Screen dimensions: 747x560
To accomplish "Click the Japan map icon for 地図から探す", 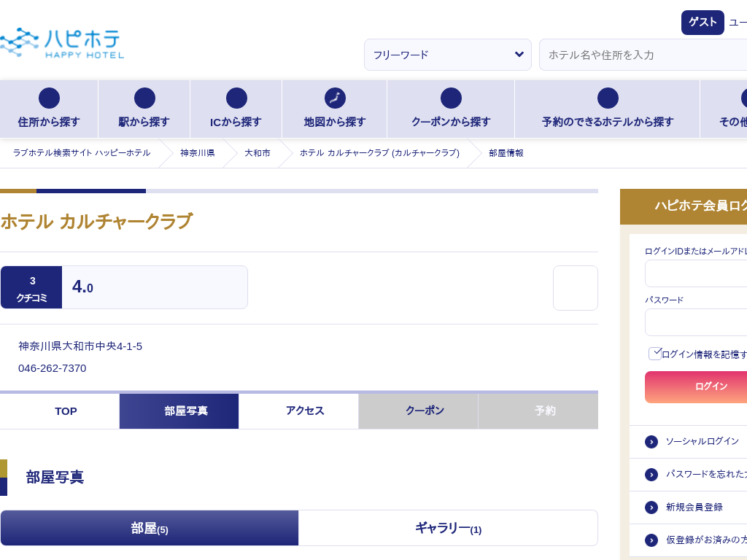I will pos(335,98).
